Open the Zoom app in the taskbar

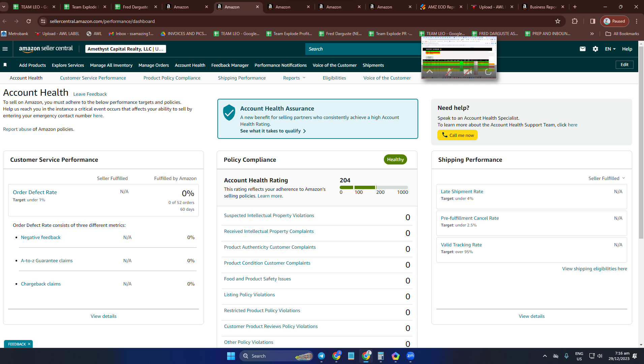tap(410, 356)
